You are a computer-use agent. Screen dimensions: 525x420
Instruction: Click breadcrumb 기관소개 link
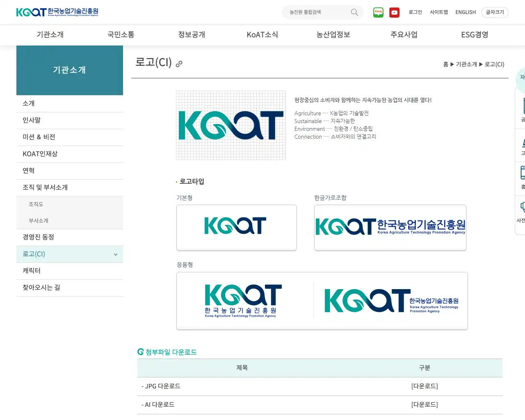click(466, 64)
